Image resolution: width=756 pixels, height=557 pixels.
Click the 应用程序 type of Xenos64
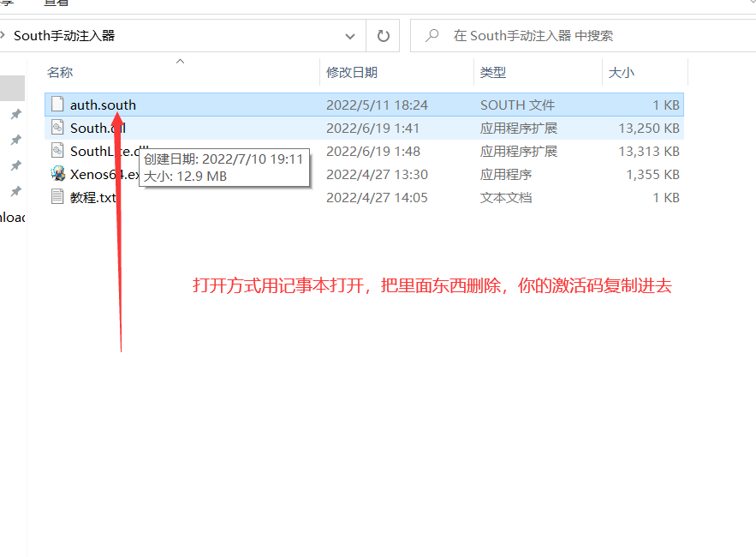click(x=506, y=174)
